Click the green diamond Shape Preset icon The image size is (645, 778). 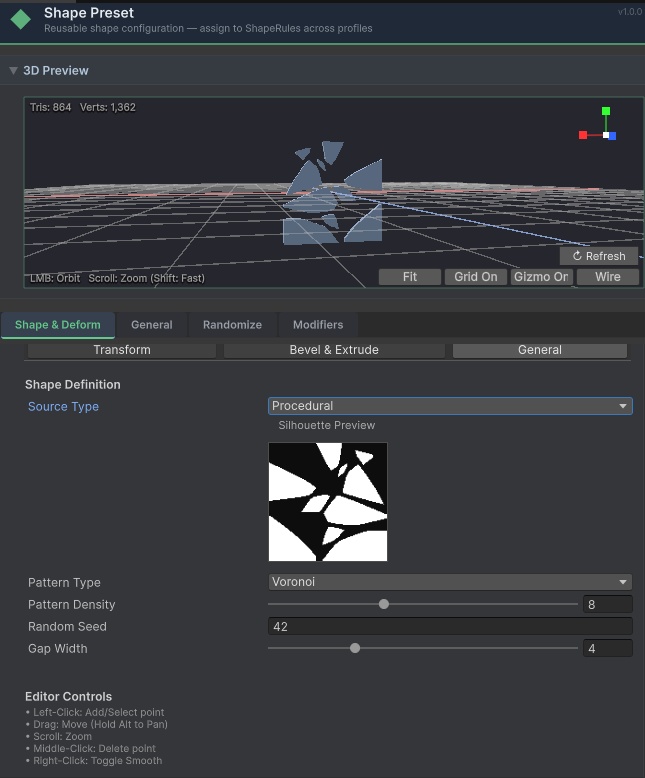[x=20, y=20]
